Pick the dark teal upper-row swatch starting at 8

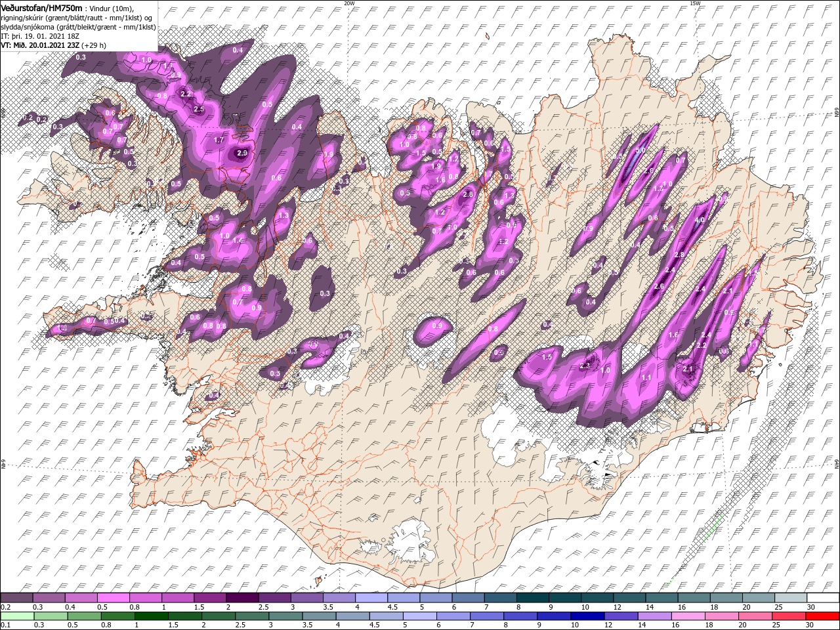coord(532,598)
